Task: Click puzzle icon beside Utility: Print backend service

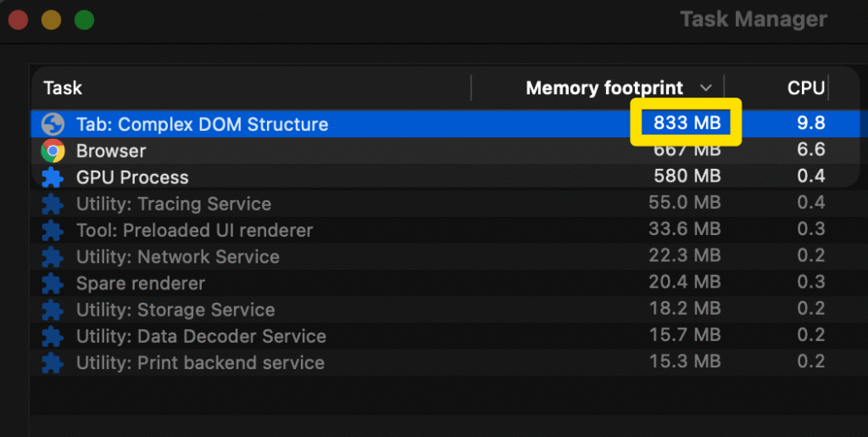Action: click(53, 362)
